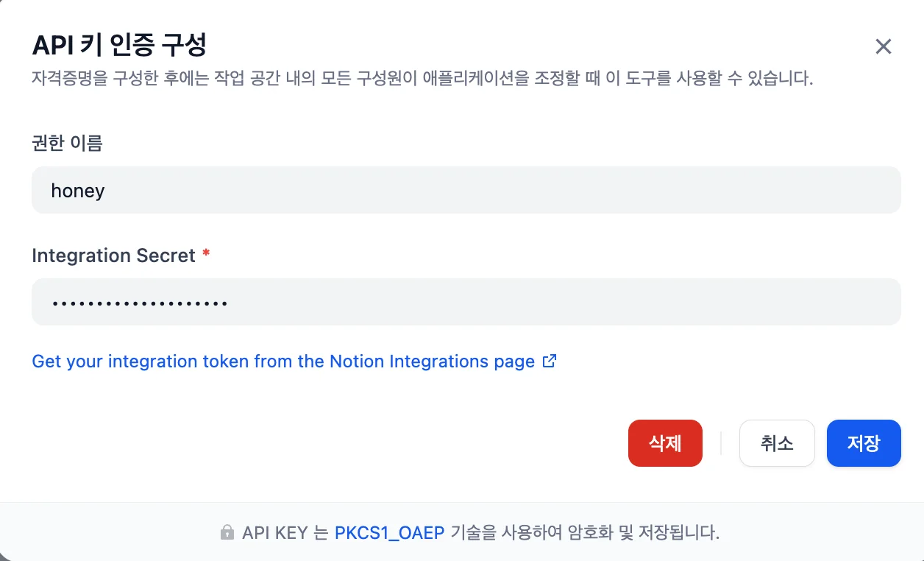
Task: Click the divider between 삭제 and 취소
Action: (x=720, y=443)
